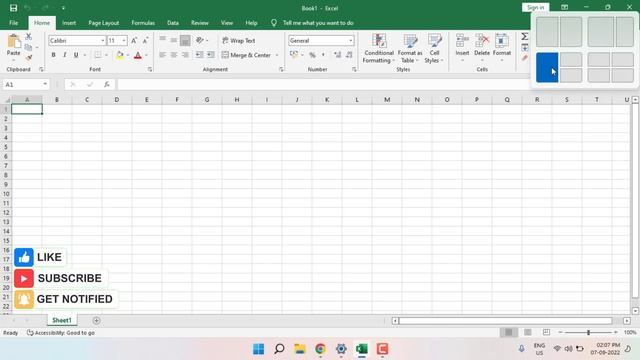Open the Borders dropdown arrow
The height and width of the screenshot is (360, 640).
(106, 55)
